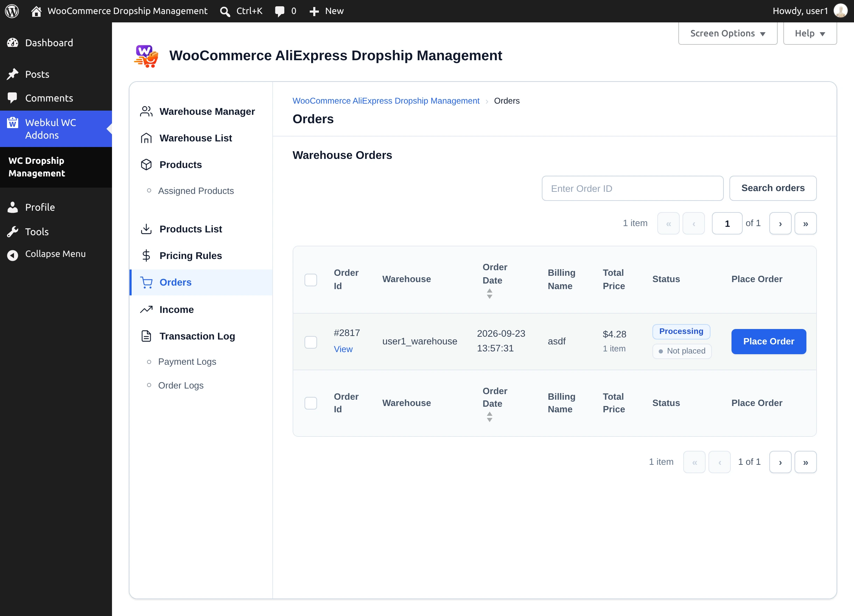The image size is (854, 616).
Task: Click the order date 2026-09-23 13:57:31
Action: coord(501,341)
